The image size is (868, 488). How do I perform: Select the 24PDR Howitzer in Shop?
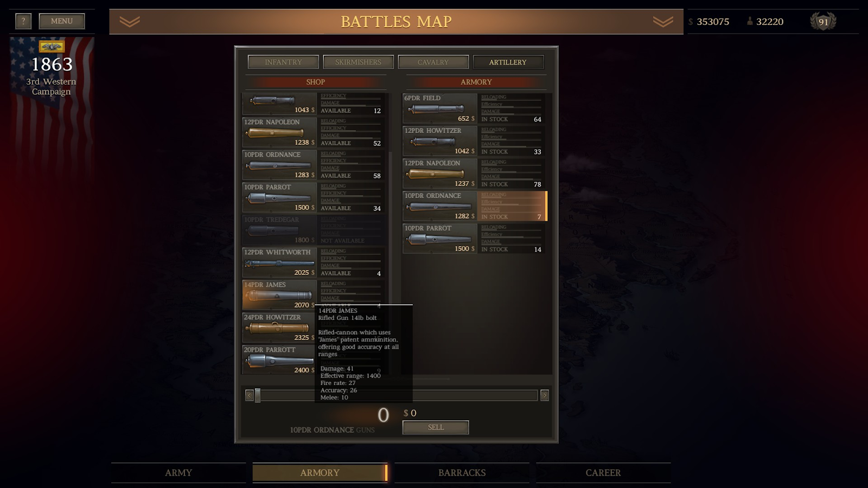pos(279,328)
